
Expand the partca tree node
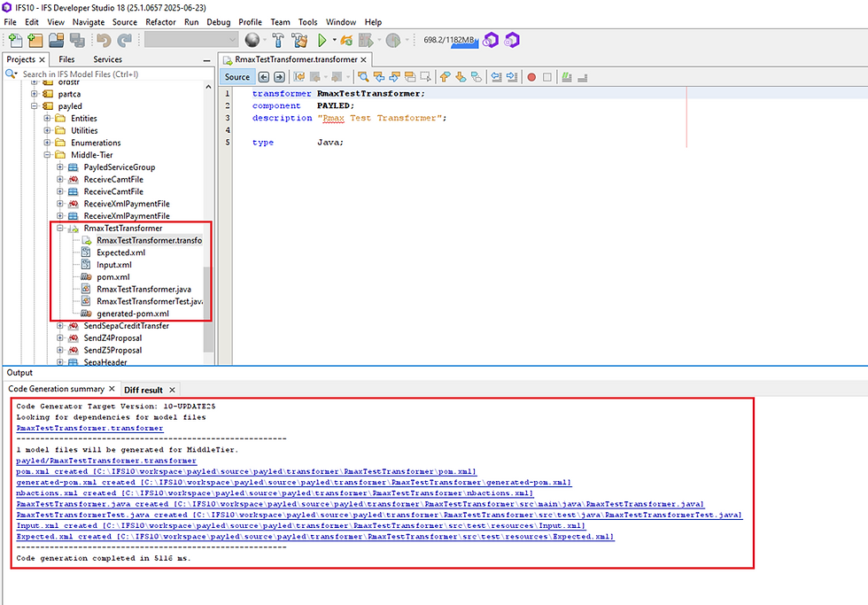point(35,94)
